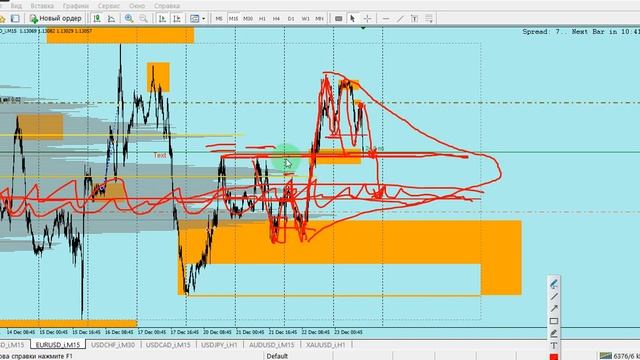Image resolution: width=640 pixels, height=360 pixels.
Task: Click the star favorites icon in toolbar
Action: point(2,18)
